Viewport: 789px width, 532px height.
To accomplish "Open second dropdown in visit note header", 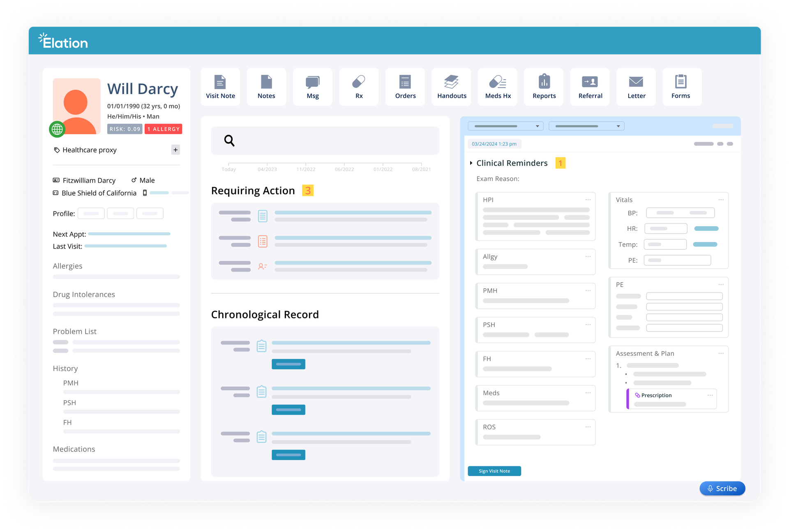I will [x=586, y=126].
